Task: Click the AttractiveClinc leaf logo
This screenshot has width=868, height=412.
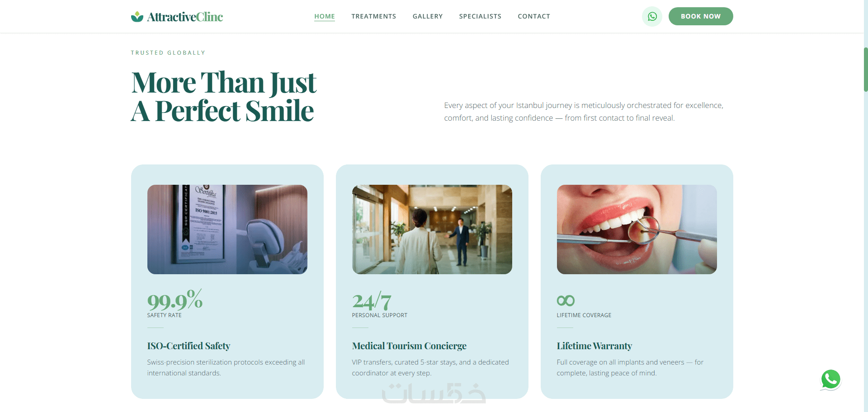Action: coord(137,17)
